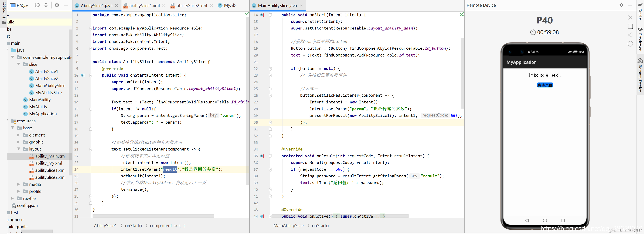Open AbilitySlice2 class in project tree
Image resolution: width=644 pixels, height=234 pixels.
(46, 78)
